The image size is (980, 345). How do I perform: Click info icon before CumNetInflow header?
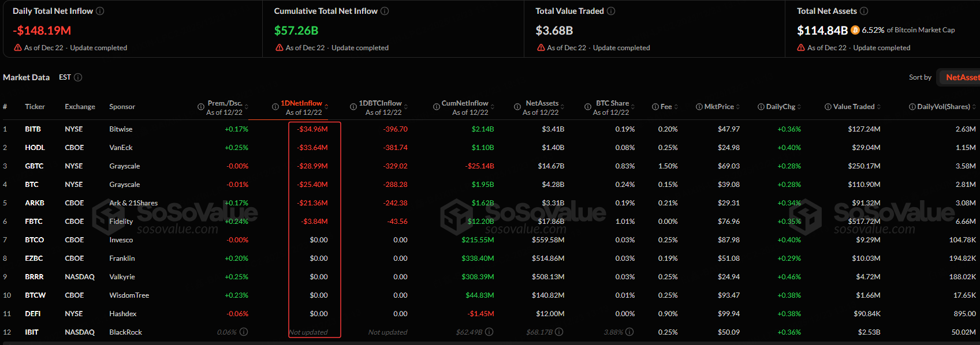pos(437,107)
